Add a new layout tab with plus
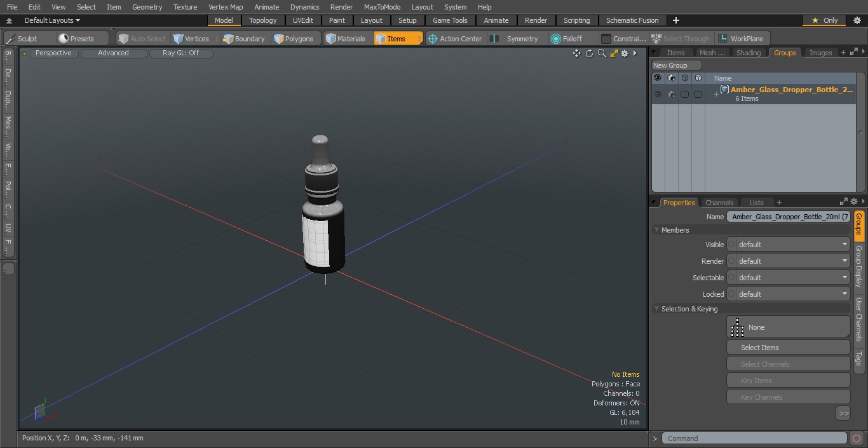Image resolution: width=868 pixels, height=448 pixels. click(675, 20)
